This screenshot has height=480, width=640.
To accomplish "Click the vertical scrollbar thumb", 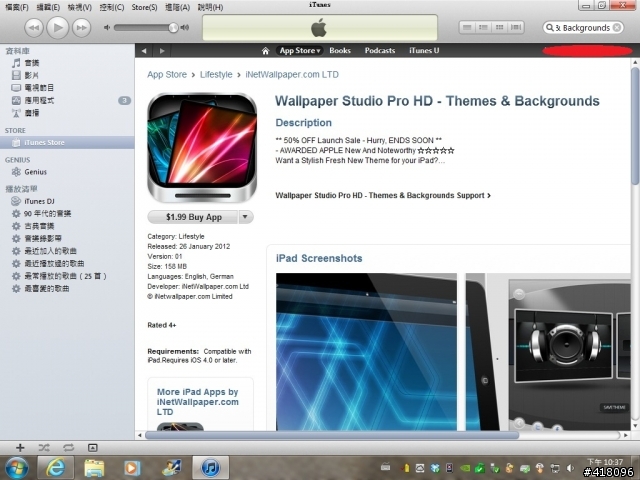I will point(635,126).
